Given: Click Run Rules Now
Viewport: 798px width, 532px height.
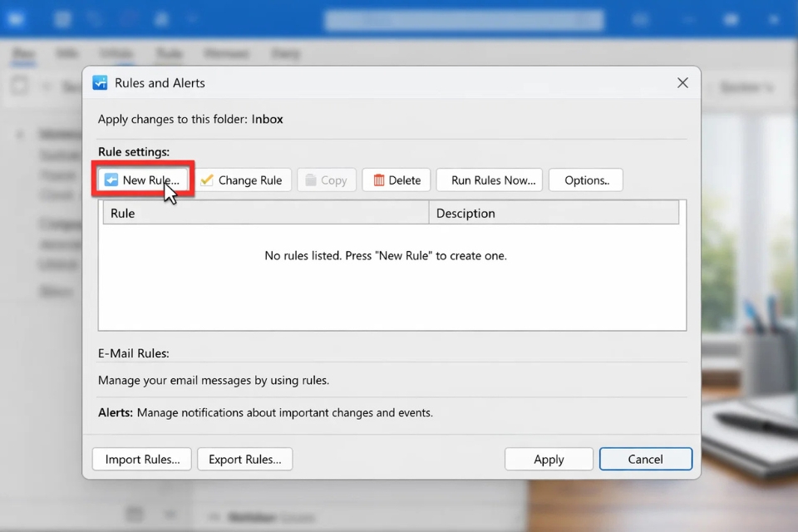Looking at the screenshot, I should (489, 180).
